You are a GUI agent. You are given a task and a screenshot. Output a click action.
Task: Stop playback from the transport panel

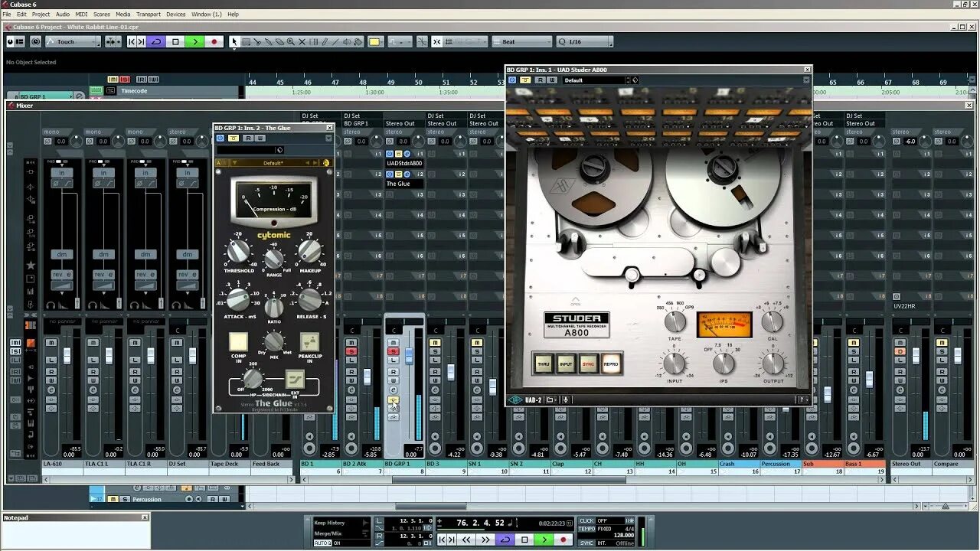[524, 540]
